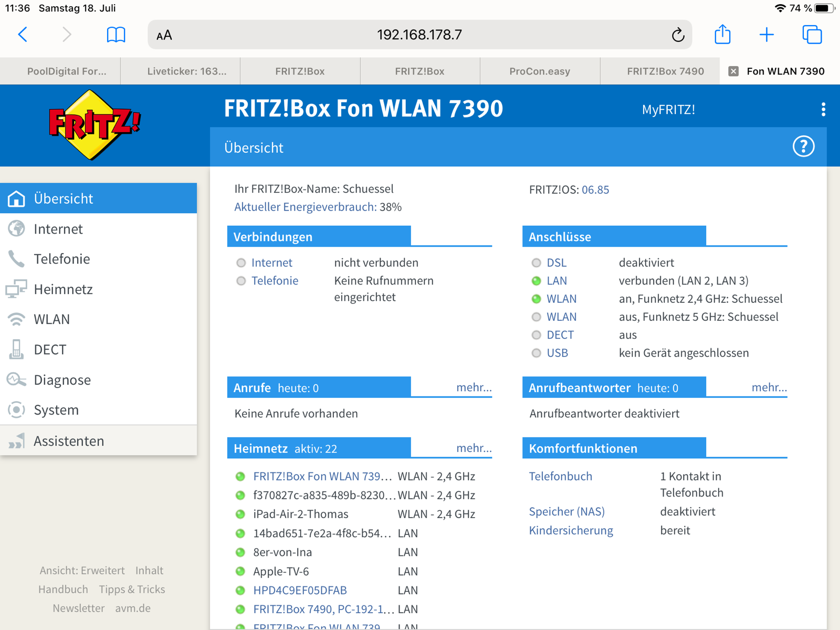This screenshot has height=630, width=840.
Task: Go back with Safari back arrow
Action: point(23,35)
